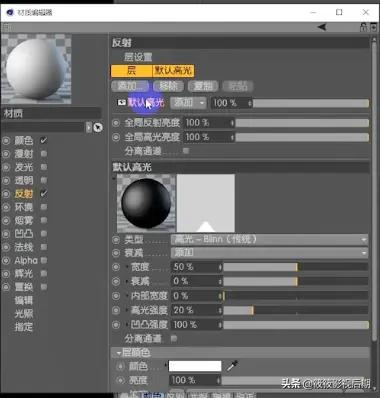Click the dot icon left of 辉光 channel
The height and width of the screenshot is (398, 380).
[x=6, y=274]
